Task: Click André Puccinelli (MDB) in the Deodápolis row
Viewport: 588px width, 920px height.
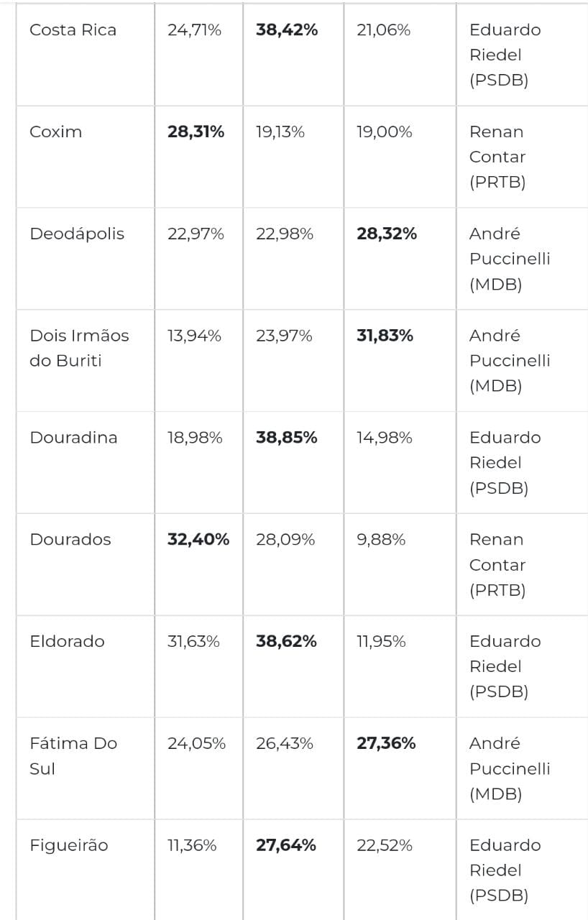Action: click(509, 259)
